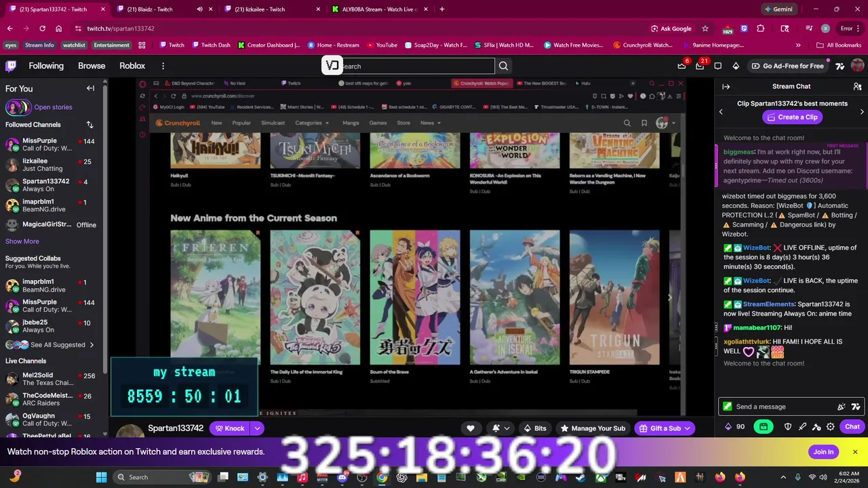Bookmark this page with the star icon

point(705,28)
